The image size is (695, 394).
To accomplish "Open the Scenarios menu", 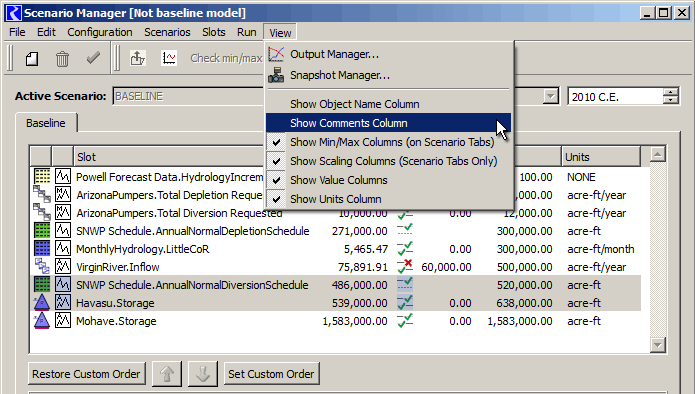I will point(167,32).
